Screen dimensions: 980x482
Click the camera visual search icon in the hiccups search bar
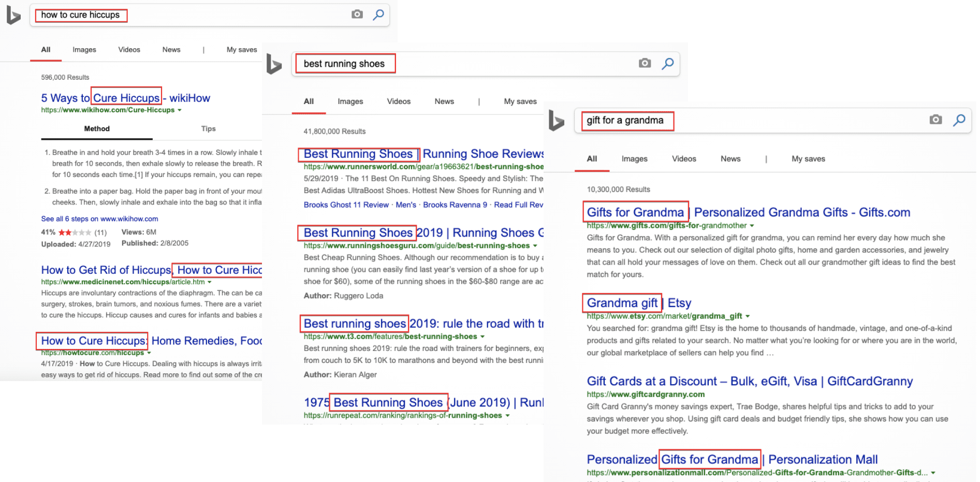(357, 14)
